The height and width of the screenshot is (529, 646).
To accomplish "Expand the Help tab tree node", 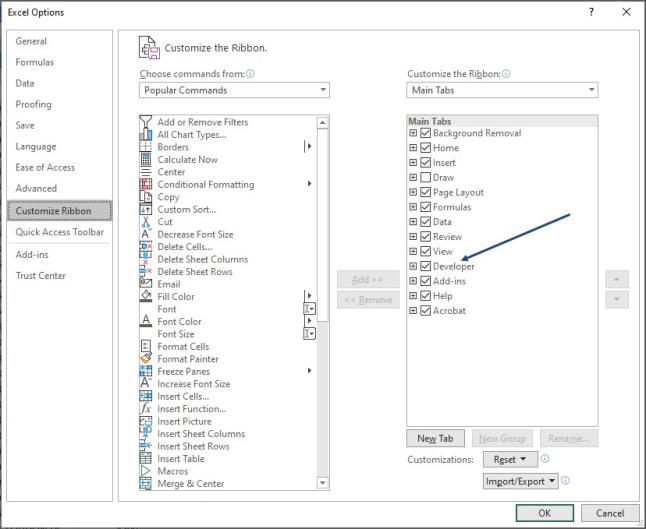I will [x=413, y=296].
